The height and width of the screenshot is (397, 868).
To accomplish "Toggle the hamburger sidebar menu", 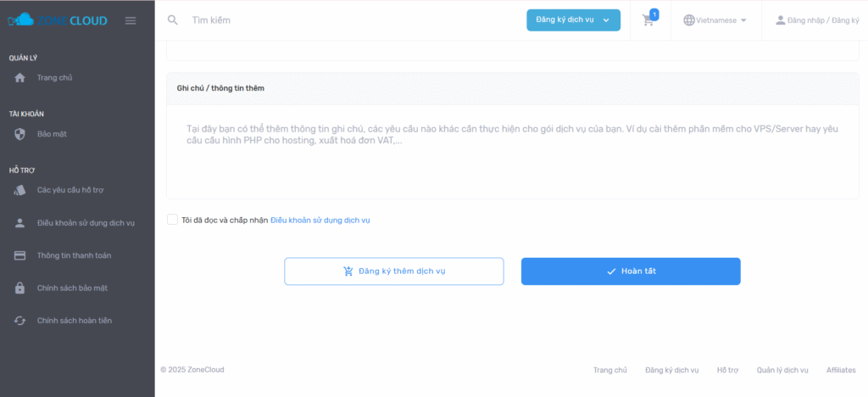I will pyautogui.click(x=131, y=20).
